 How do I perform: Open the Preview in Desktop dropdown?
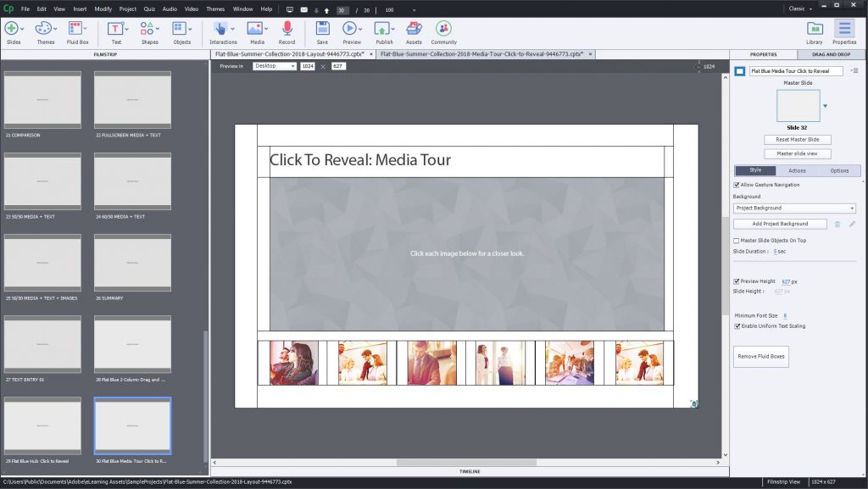273,65
